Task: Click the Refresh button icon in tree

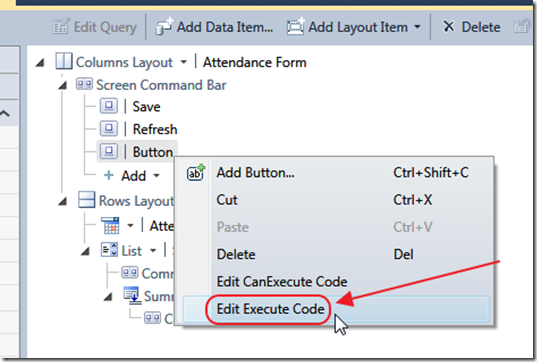Action: [x=109, y=129]
